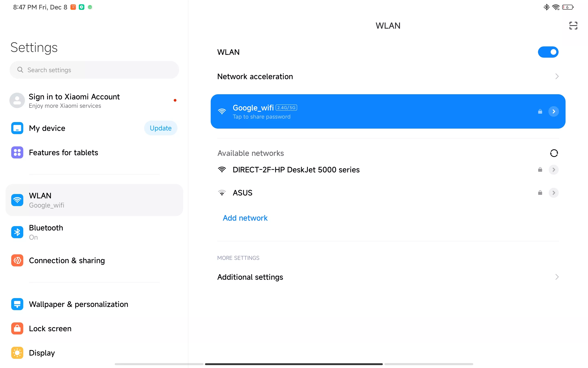The height and width of the screenshot is (368, 588).
Task: Tap the green circle notification icon
Action: (90, 7)
